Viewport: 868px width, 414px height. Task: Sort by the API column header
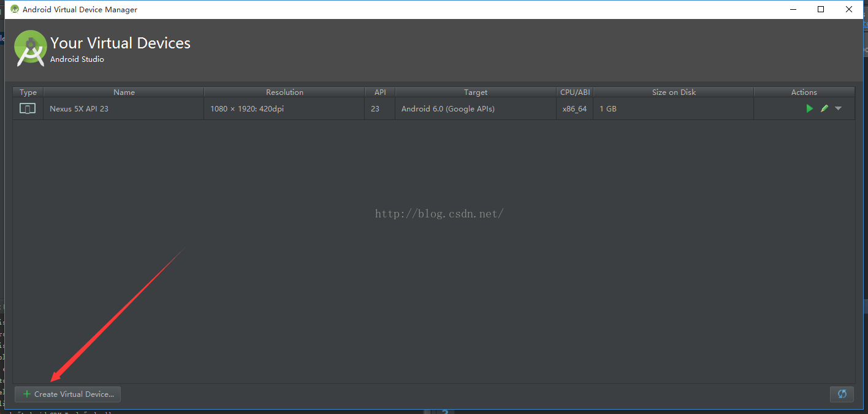point(380,92)
